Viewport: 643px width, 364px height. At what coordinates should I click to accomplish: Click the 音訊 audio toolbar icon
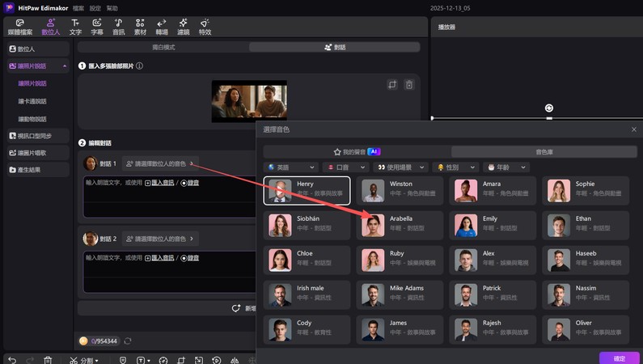click(119, 27)
